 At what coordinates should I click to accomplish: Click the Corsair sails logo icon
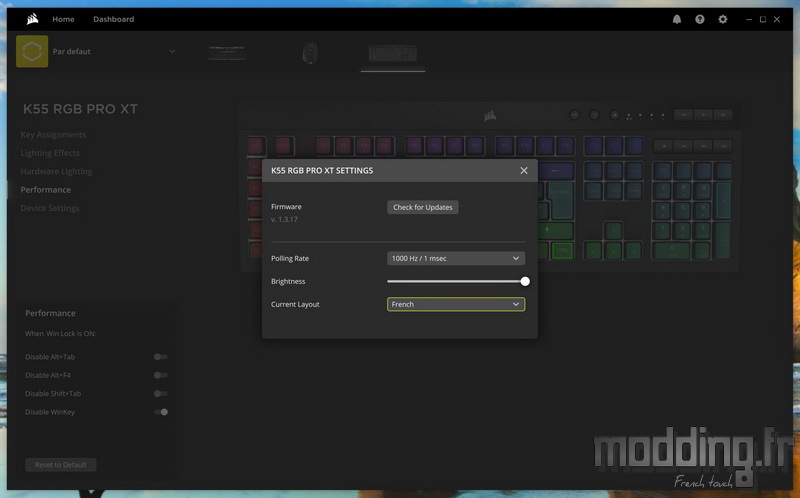[x=32, y=19]
